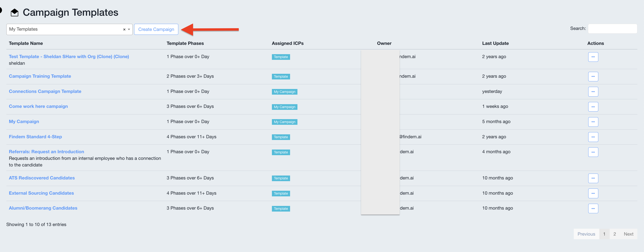Click '2 Phases over 3+ Days' cell

190,76
